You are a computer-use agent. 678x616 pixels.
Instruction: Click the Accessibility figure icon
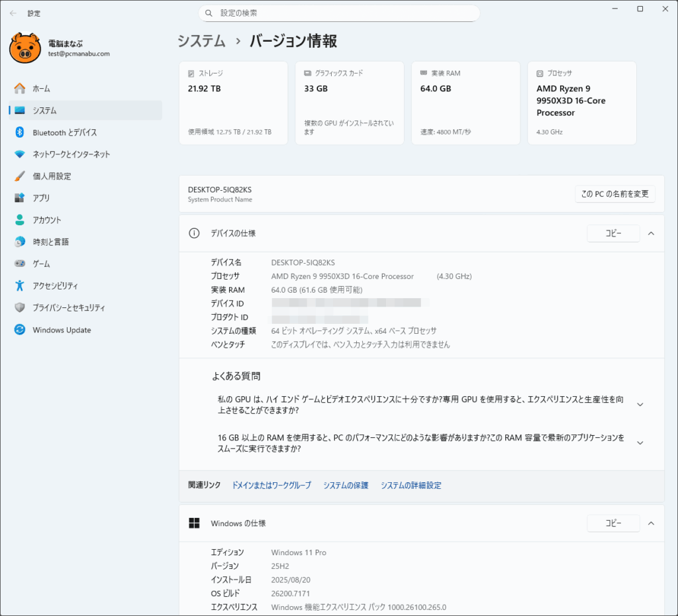tap(20, 285)
